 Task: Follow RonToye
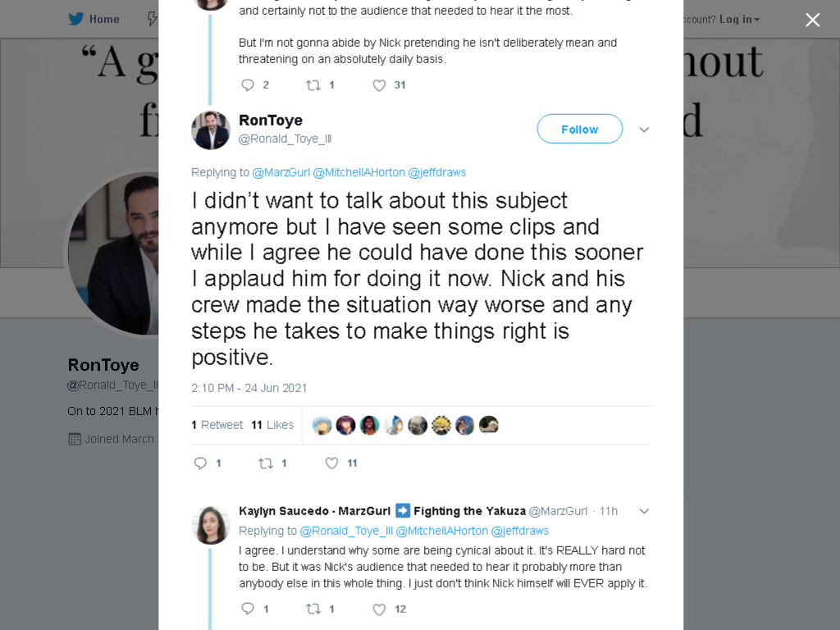tap(580, 129)
